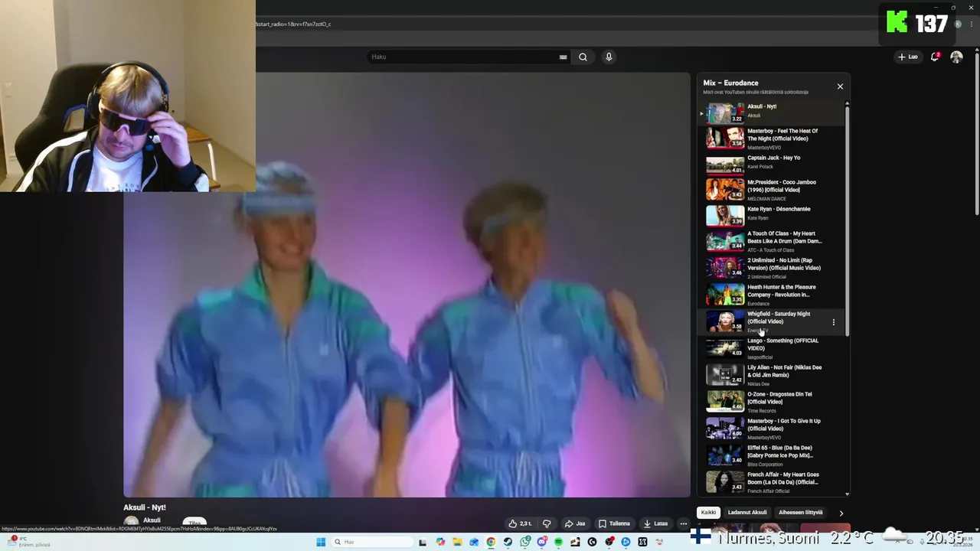The height and width of the screenshot is (551, 980).
Task: Open Discord from the taskbar
Action: click(x=542, y=543)
